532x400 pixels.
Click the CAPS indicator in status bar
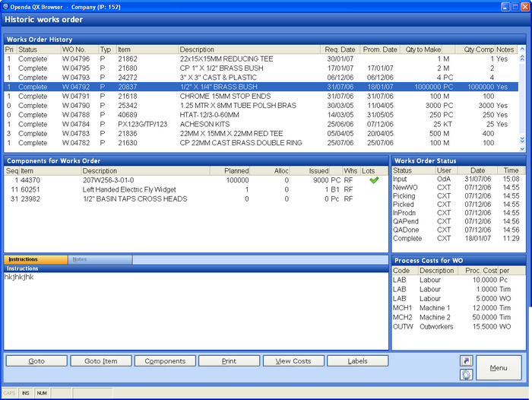pyautogui.click(x=9, y=393)
